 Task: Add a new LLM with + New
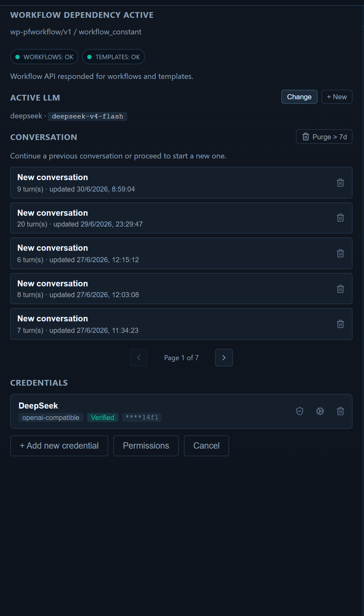[337, 97]
